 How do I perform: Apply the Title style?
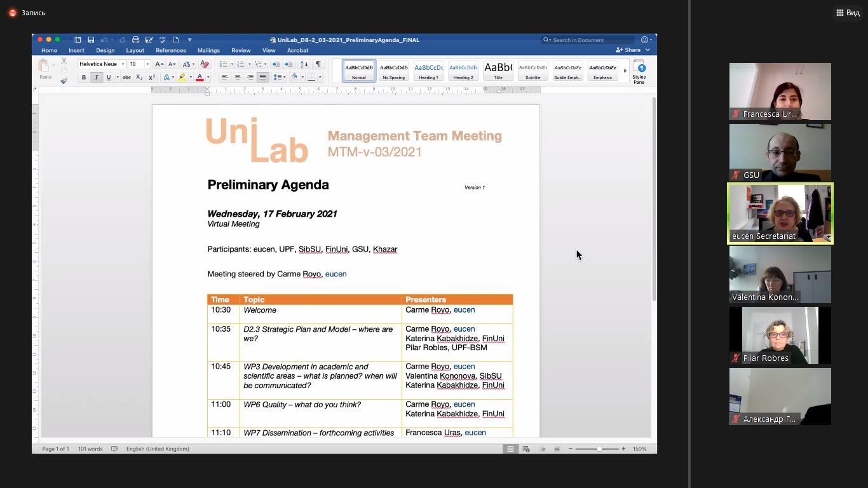point(498,71)
